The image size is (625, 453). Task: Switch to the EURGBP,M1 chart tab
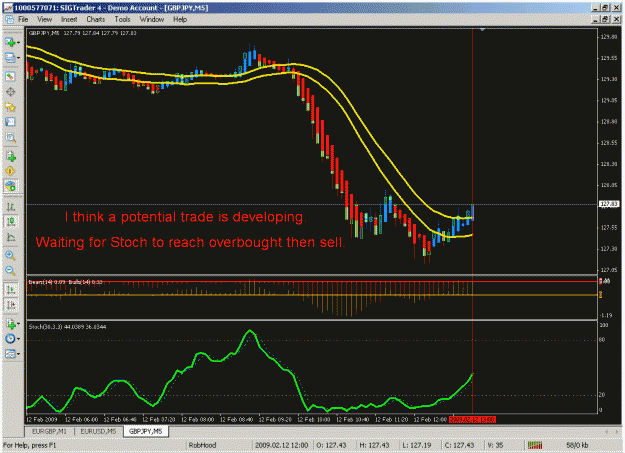coord(49,431)
